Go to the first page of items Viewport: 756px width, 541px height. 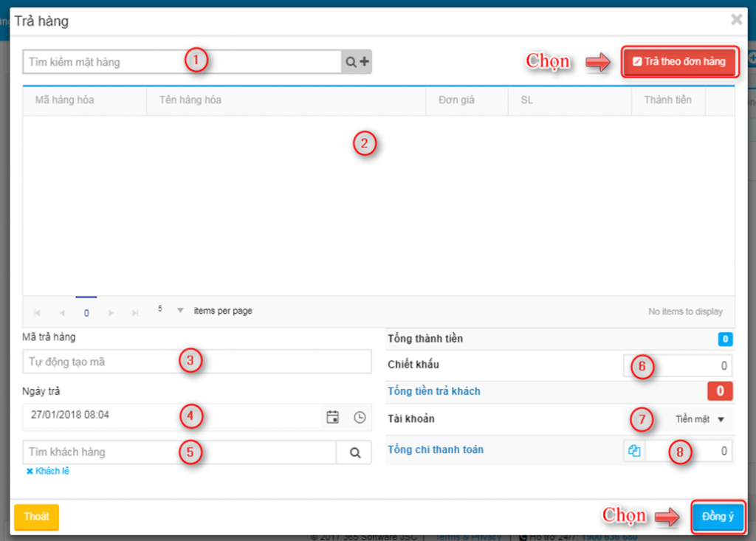pos(37,313)
